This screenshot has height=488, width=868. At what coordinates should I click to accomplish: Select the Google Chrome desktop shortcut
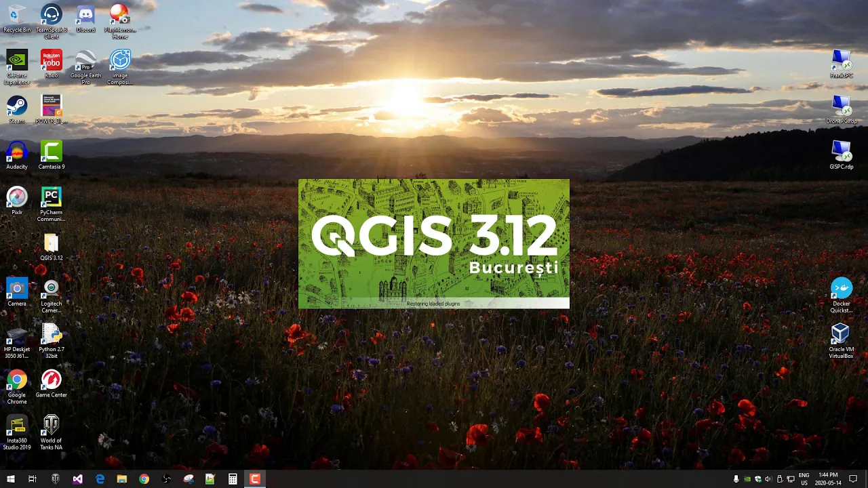tap(17, 387)
